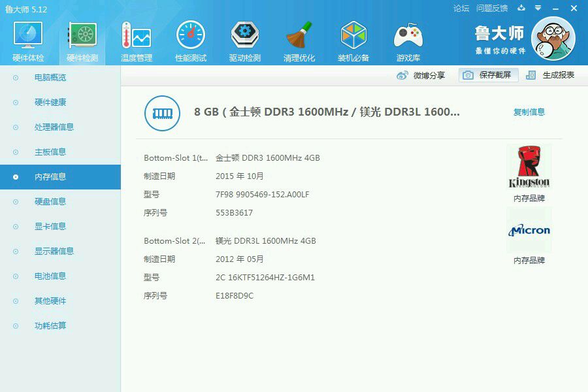The image size is (588, 392).
Task: Click 鲁大师 5.12 title text
Action: click(26, 9)
